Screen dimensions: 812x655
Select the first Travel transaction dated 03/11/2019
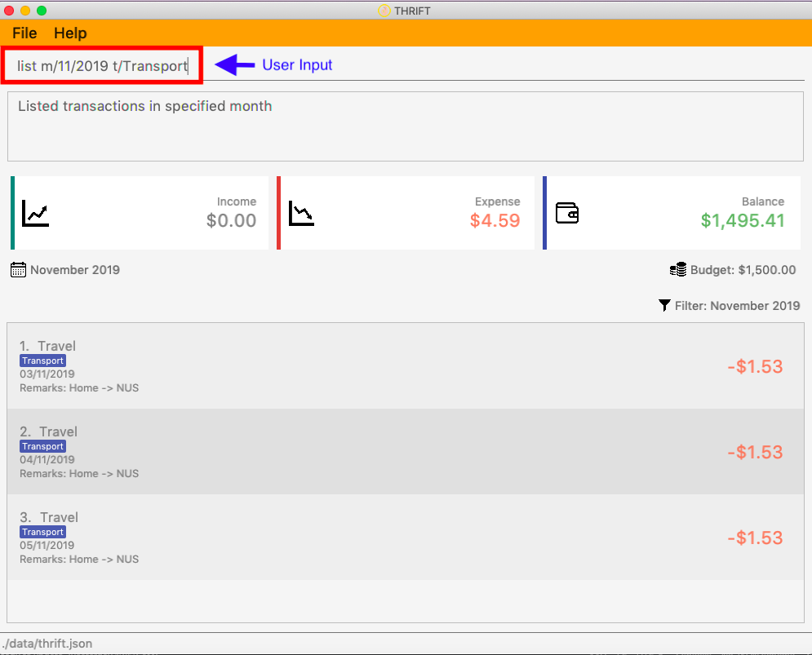(x=406, y=366)
